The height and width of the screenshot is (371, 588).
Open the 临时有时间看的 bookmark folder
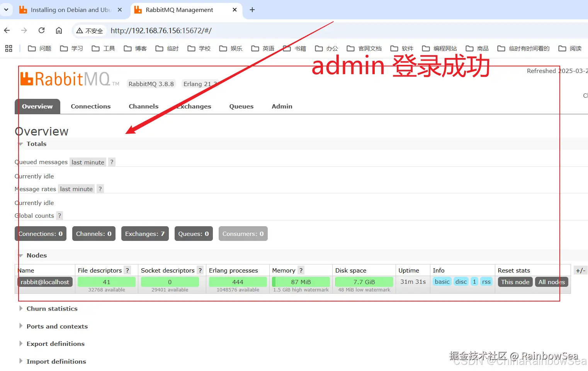point(523,48)
